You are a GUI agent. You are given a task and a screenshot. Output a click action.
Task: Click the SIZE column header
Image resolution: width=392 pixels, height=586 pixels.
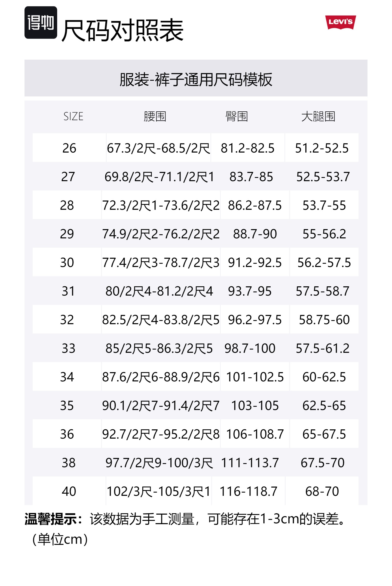pos(73,116)
